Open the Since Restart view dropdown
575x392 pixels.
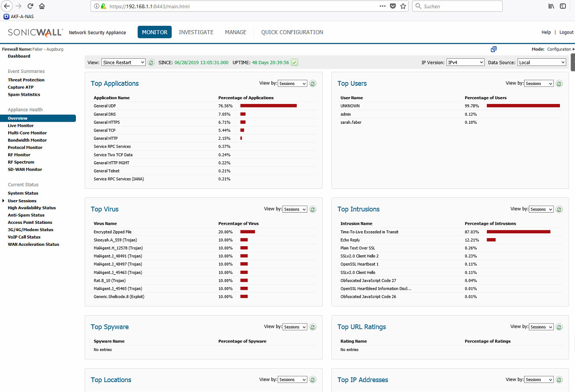(123, 63)
